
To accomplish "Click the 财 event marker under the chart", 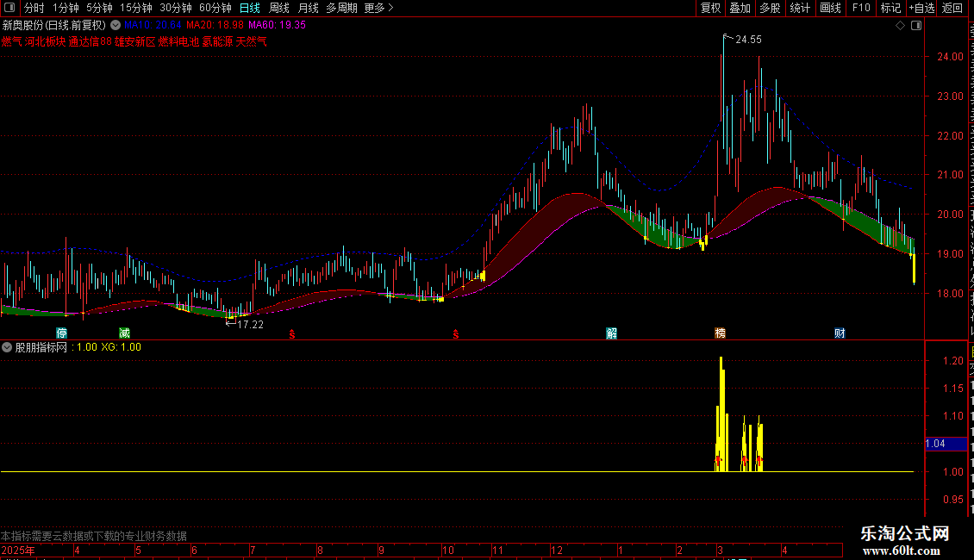I will coord(840,333).
